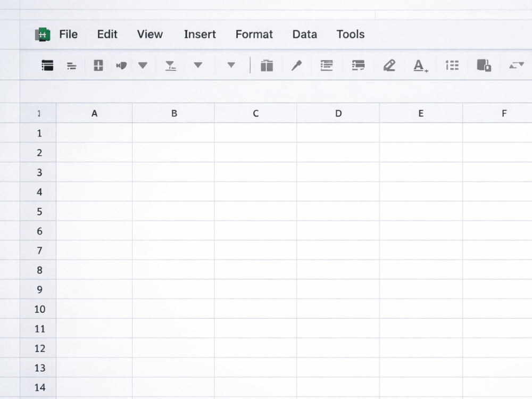Open the Edit menu
The width and height of the screenshot is (532, 399).
tap(107, 34)
